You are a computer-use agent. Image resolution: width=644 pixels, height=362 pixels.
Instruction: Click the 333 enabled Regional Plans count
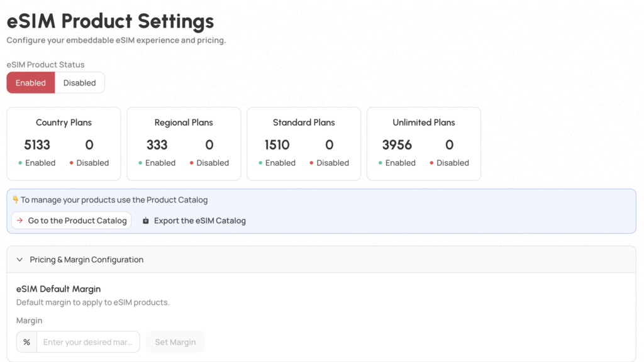(x=157, y=145)
